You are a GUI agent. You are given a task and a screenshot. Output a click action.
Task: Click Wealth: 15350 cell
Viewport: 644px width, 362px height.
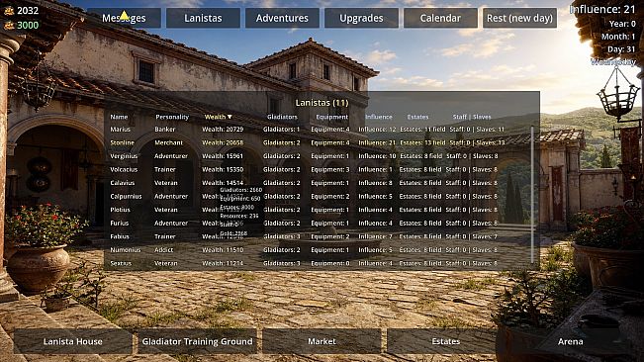[223, 169]
